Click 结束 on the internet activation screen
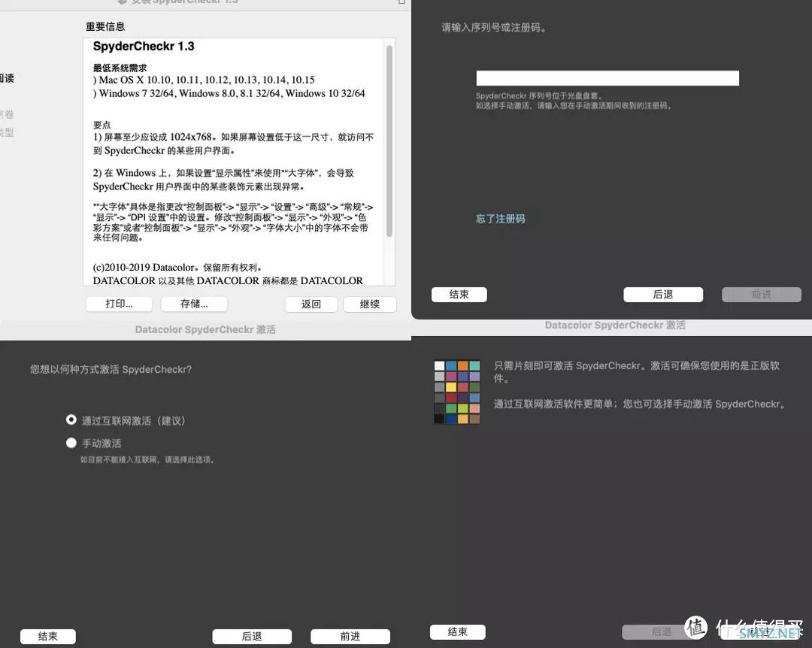This screenshot has width=812, height=648. coord(459,631)
